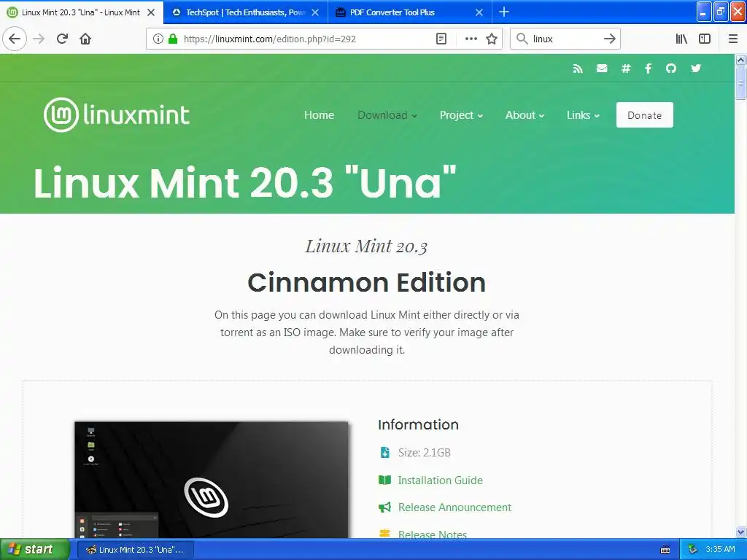Image resolution: width=747 pixels, height=560 pixels.
Task: Expand the About menu
Action: [525, 115]
